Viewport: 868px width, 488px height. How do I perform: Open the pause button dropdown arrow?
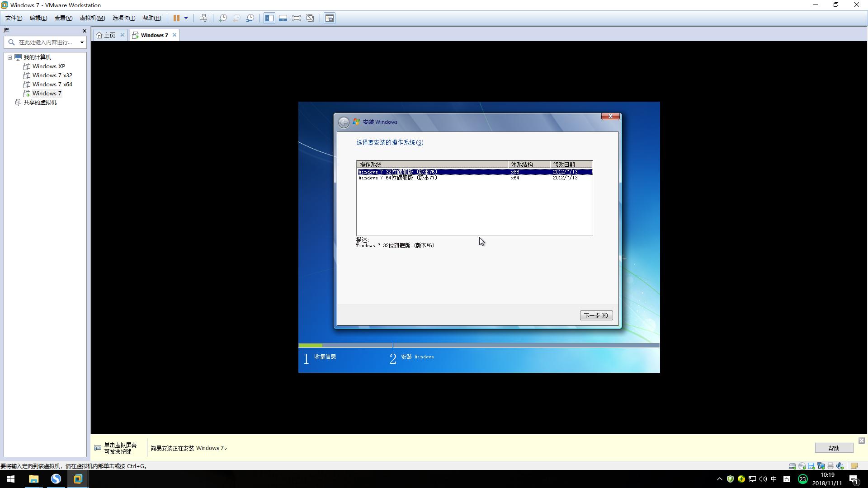point(186,18)
